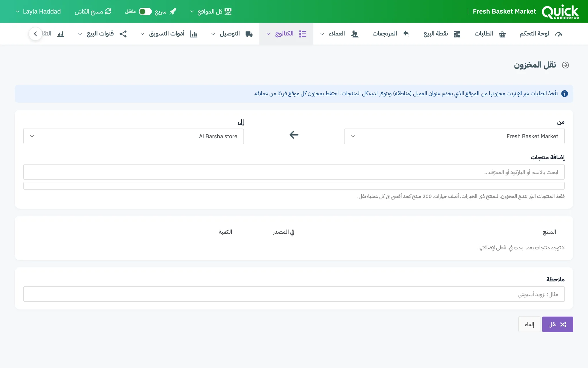Click the delivery truck icon

(x=249, y=34)
